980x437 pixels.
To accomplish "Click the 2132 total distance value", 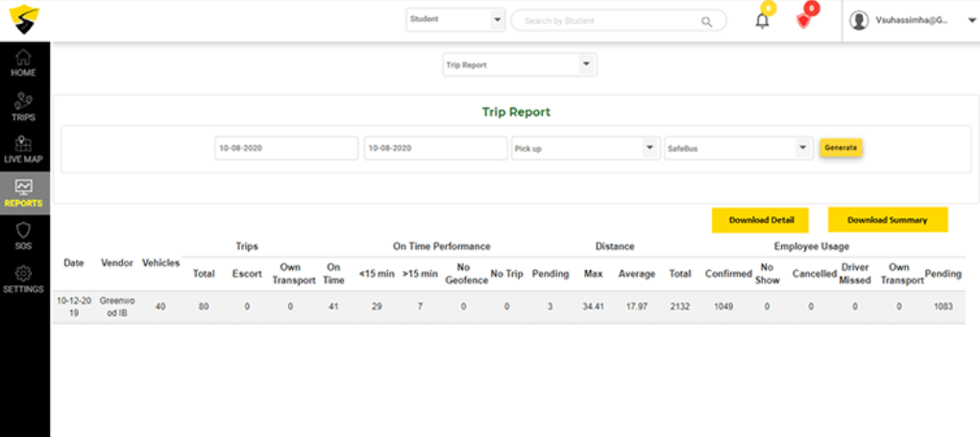I will point(680,307).
